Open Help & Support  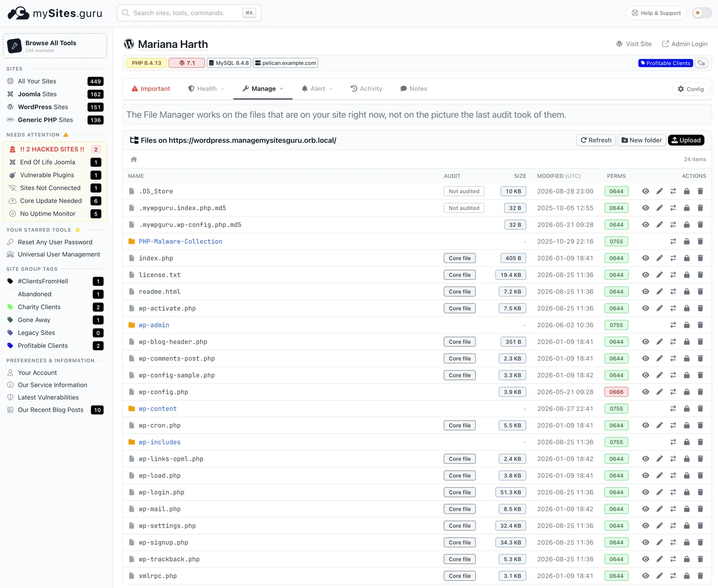656,13
